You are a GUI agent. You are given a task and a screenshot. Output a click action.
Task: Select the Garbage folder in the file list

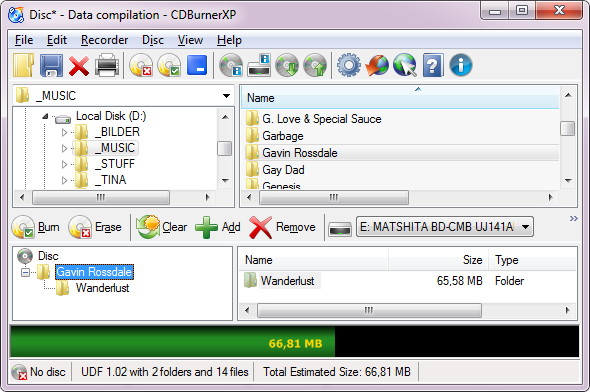(x=401, y=136)
